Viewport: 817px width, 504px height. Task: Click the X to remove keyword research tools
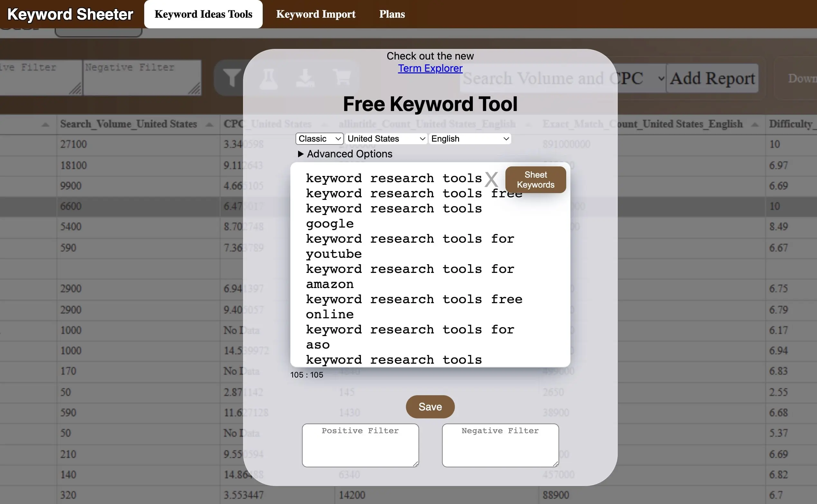tap(492, 179)
